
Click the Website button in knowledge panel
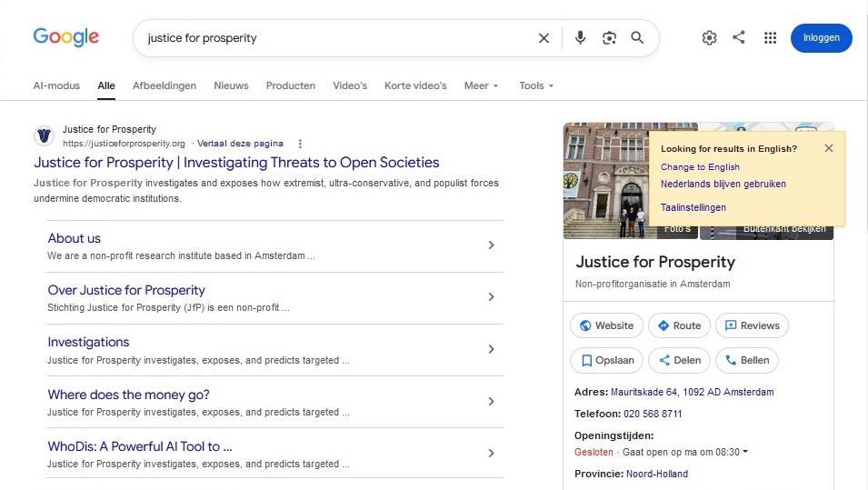606,325
